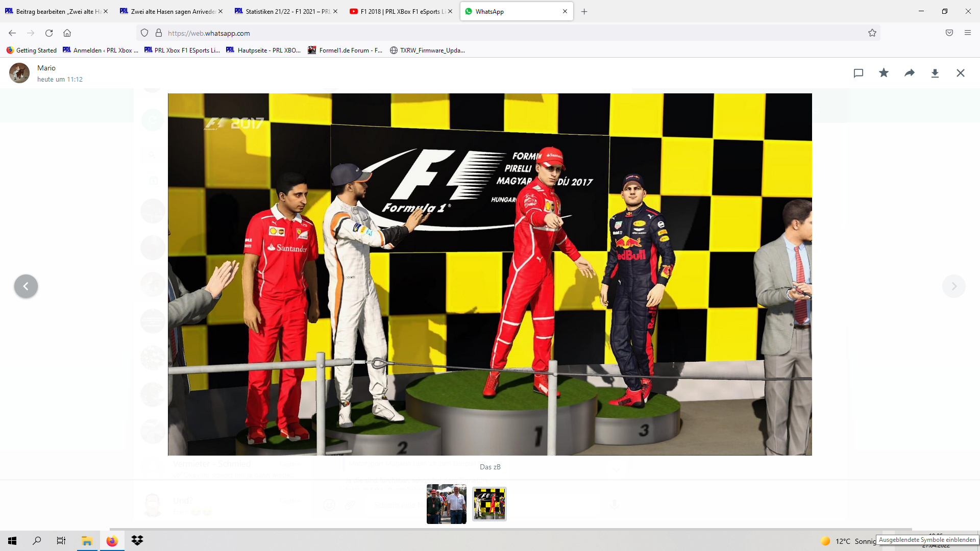
Task: Go to the next image with the right arrow
Action: [x=953, y=286]
